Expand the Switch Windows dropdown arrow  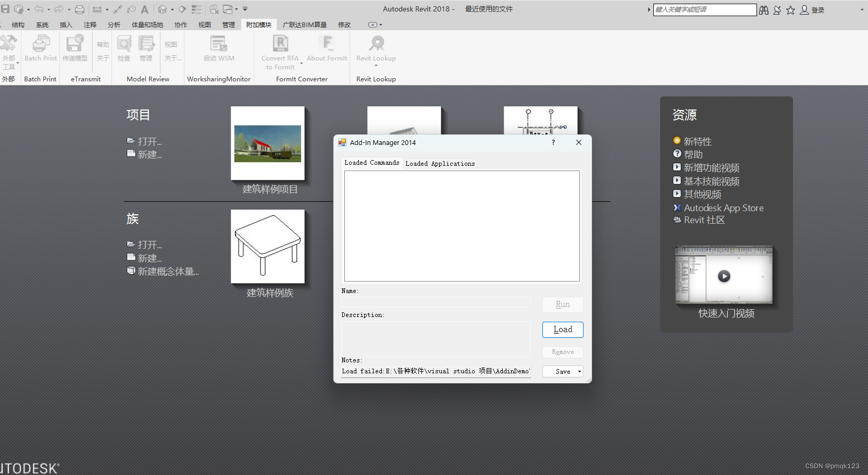pos(236,9)
